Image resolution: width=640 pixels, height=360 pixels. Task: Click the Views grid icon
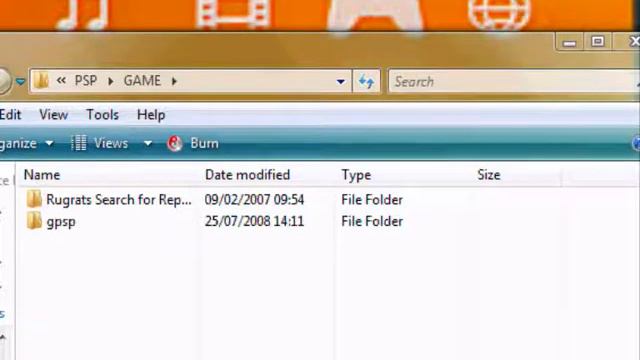coord(79,143)
